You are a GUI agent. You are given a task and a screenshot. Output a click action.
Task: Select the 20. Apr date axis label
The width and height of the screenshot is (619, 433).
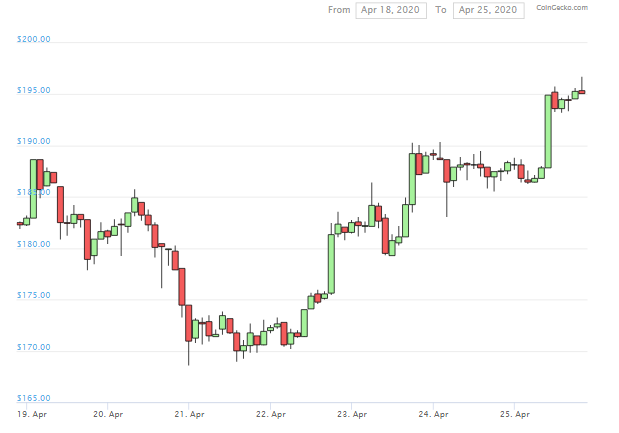[107, 413]
